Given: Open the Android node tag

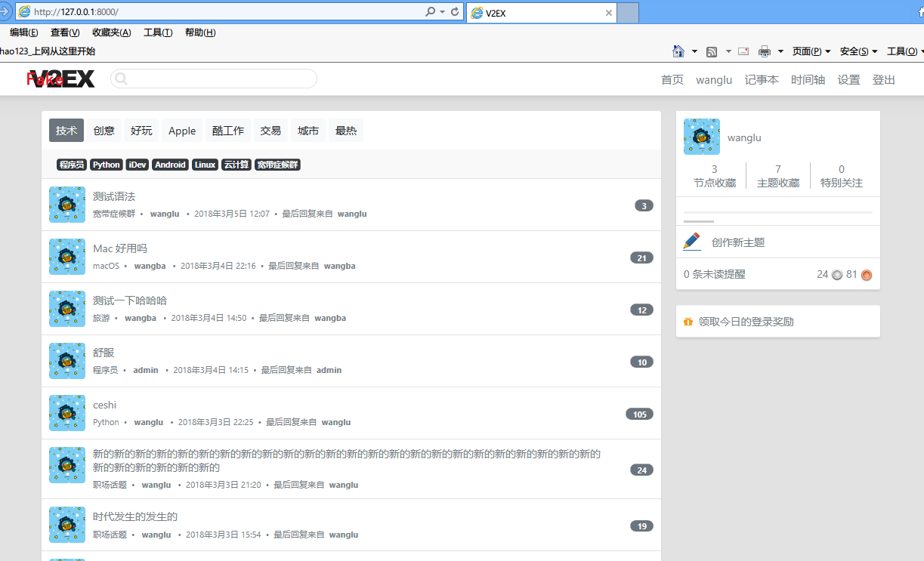Looking at the screenshot, I should (x=171, y=165).
